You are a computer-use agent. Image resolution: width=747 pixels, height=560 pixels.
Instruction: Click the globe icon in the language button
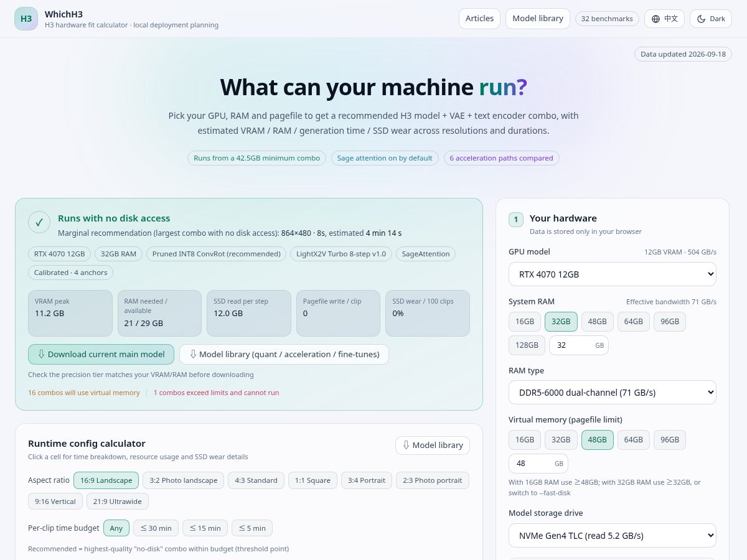(x=655, y=19)
